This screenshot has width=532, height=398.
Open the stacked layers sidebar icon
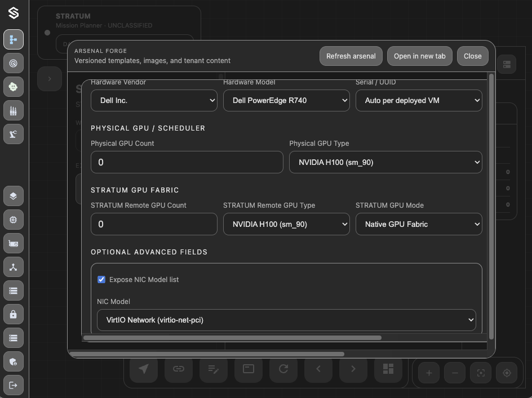pyautogui.click(x=14, y=196)
